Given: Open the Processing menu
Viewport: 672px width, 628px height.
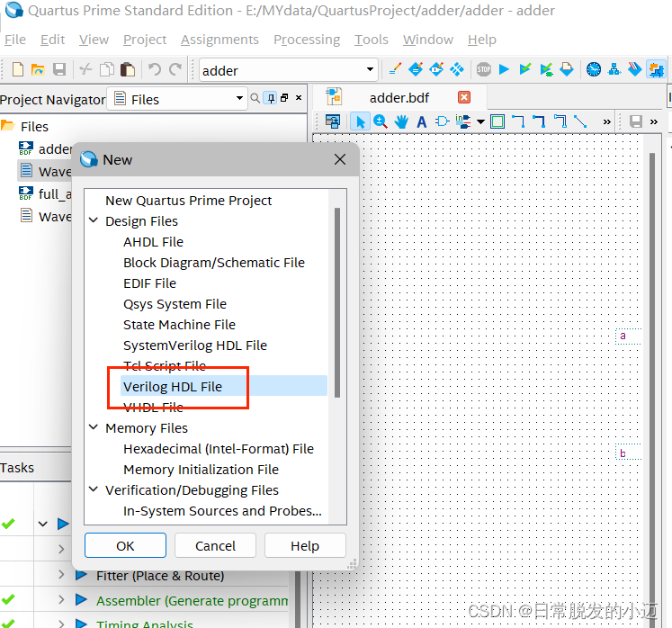Looking at the screenshot, I should 307,40.
